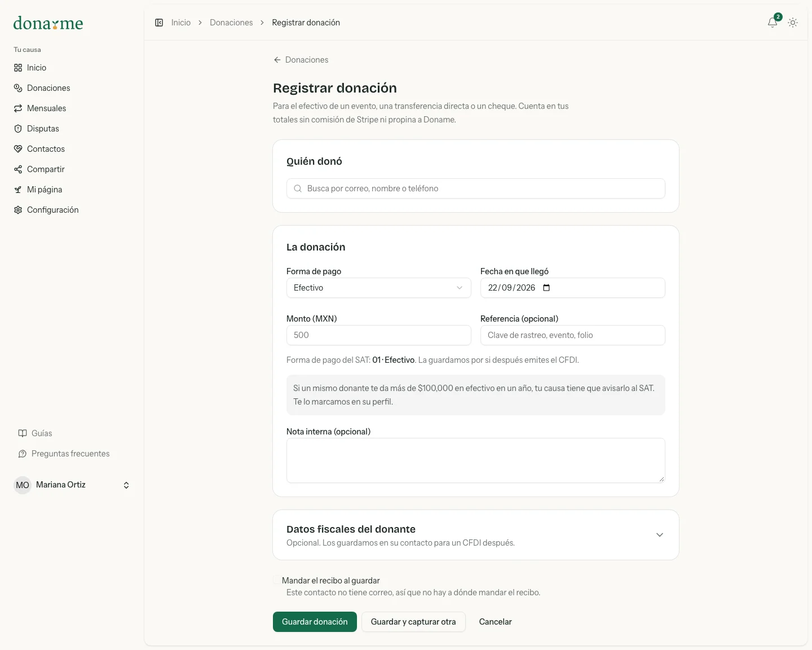Click the Compartir share icon
812x650 pixels.
[18, 169]
